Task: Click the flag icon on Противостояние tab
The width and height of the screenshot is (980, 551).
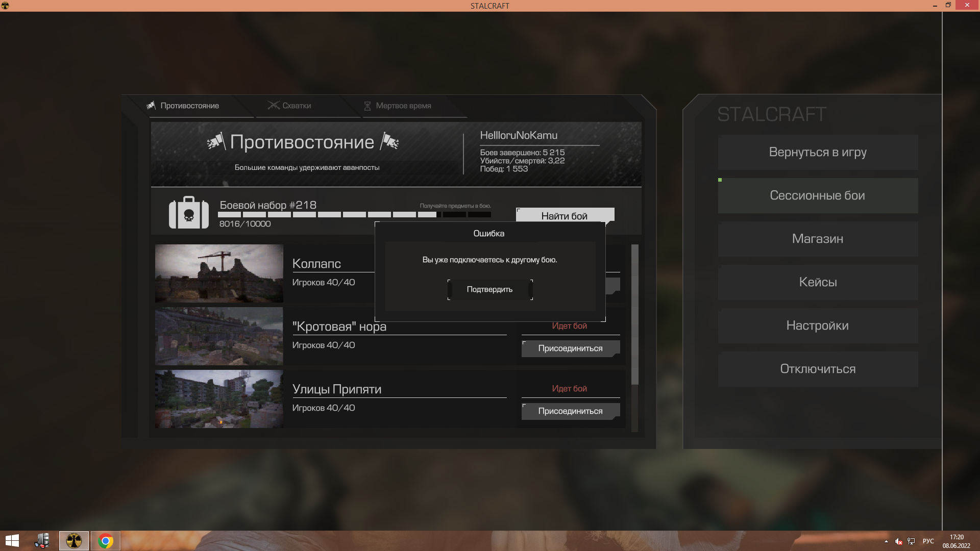Action: click(151, 105)
